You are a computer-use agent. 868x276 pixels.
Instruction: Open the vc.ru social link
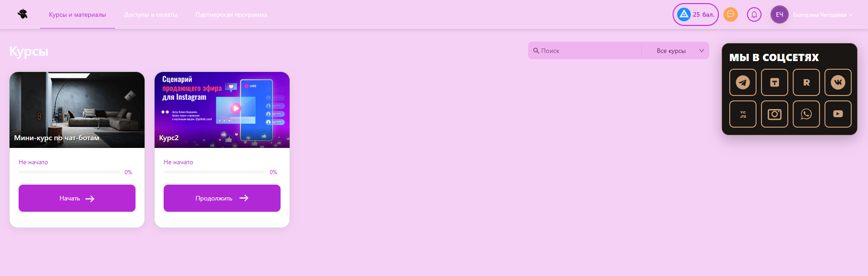(x=742, y=114)
